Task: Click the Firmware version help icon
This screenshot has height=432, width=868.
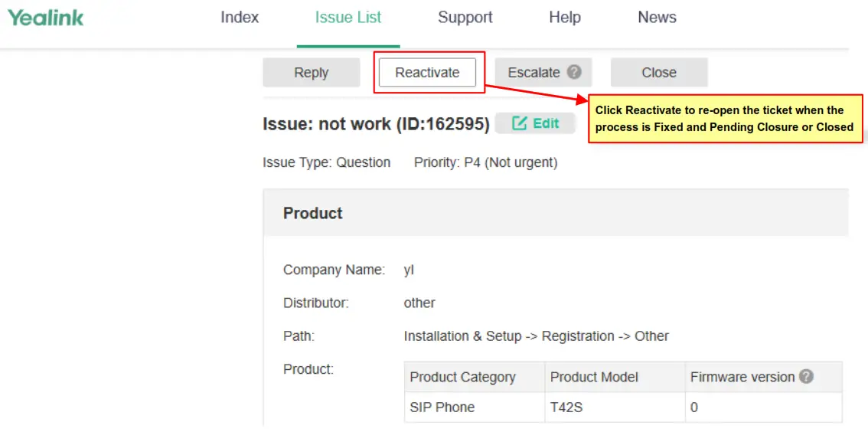Action: (x=806, y=377)
